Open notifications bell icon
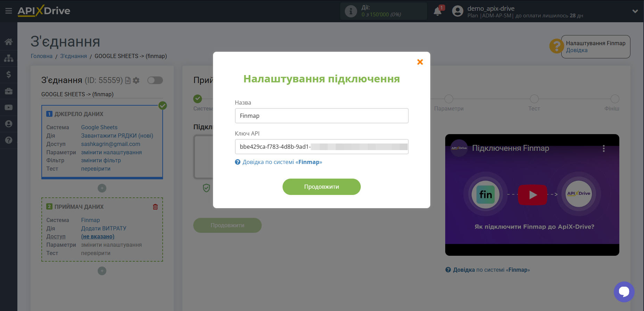 (438, 11)
